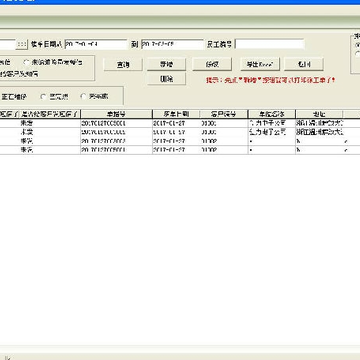
Task: Click the 客户编号 column header
Action: click(x=224, y=114)
